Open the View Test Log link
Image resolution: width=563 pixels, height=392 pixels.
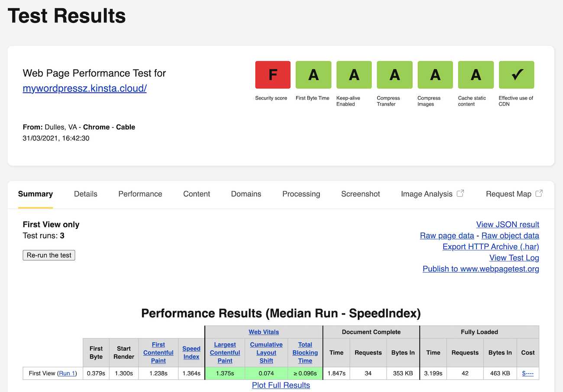click(x=514, y=258)
